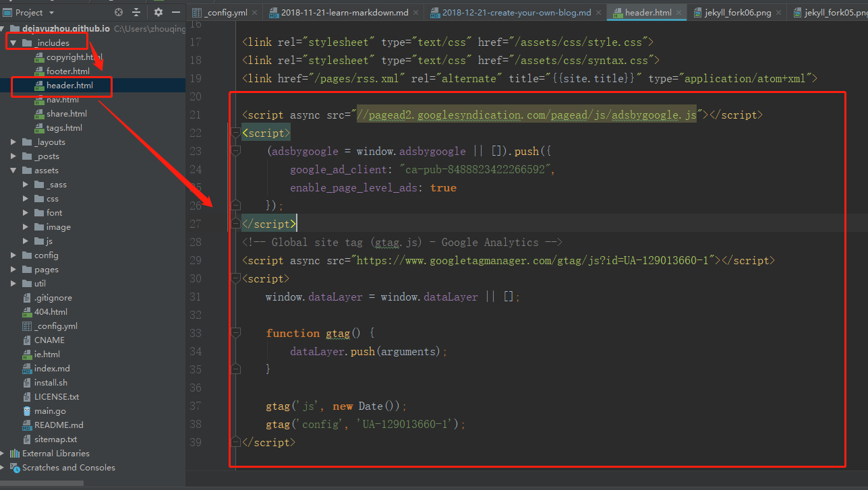Click the install.sh file icon
This screenshot has width=868, height=490.
27,383
